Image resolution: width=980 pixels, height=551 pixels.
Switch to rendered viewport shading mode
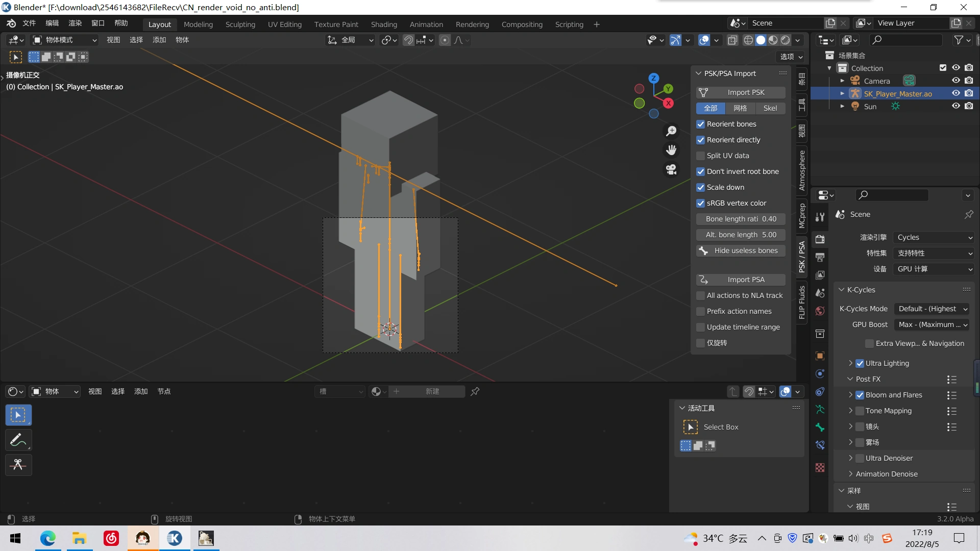786,40
